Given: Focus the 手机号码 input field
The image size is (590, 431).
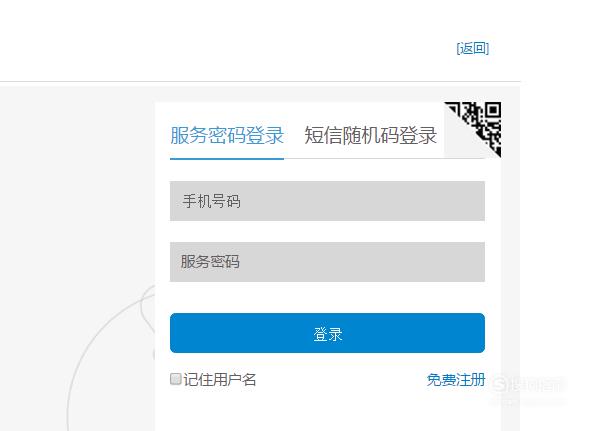Looking at the screenshot, I should pos(327,201).
